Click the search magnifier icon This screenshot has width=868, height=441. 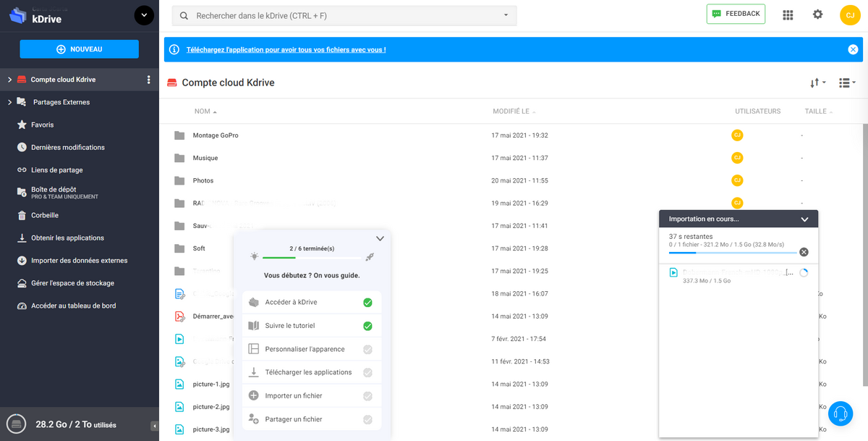184,15
